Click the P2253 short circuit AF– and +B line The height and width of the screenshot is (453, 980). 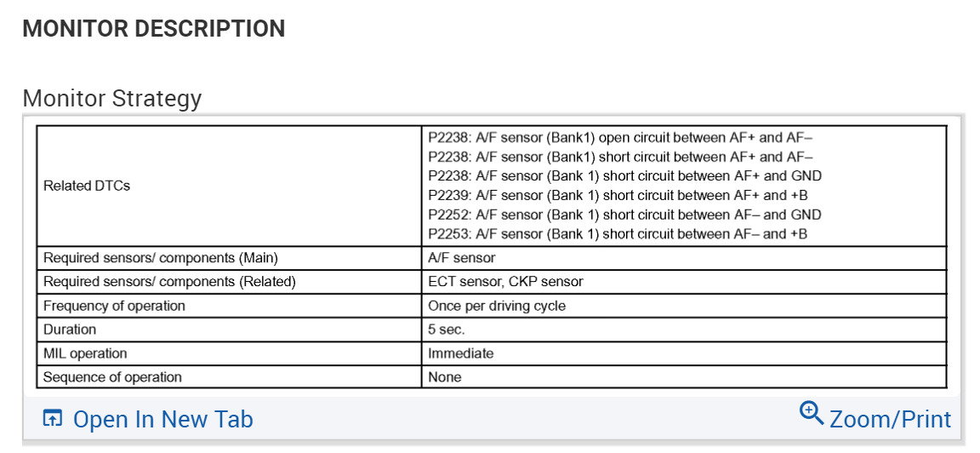coord(618,234)
